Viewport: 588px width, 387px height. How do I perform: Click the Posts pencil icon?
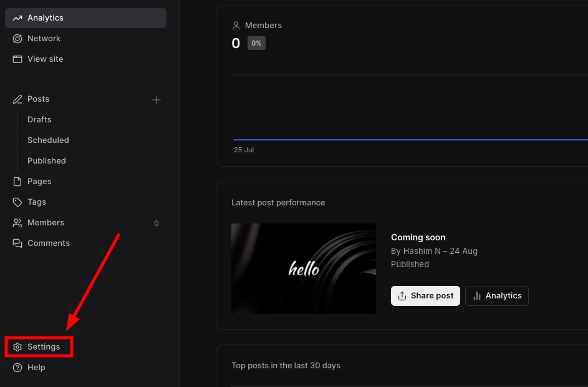[17, 99]
